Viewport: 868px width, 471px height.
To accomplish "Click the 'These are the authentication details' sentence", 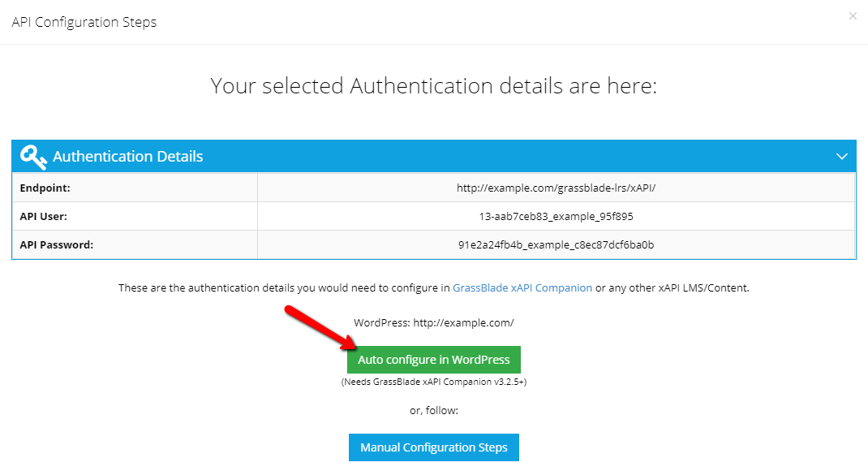I will coord(433,287).
